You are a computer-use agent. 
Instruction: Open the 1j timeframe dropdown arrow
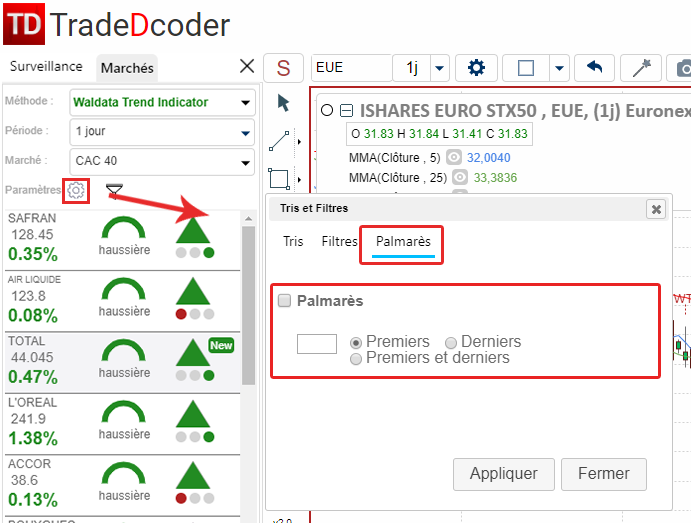pyautogui.click(x=439, y=68)
